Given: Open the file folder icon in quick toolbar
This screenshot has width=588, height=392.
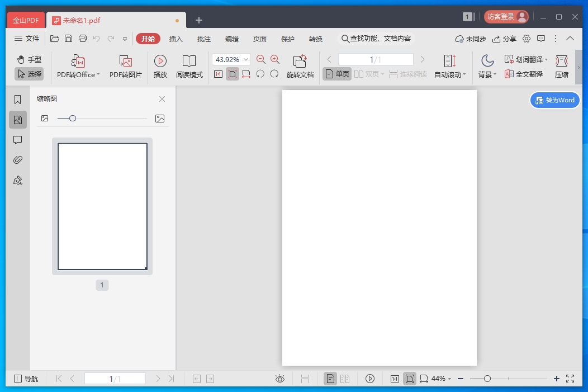Looking at the screenshot, I should coord(55,39).
